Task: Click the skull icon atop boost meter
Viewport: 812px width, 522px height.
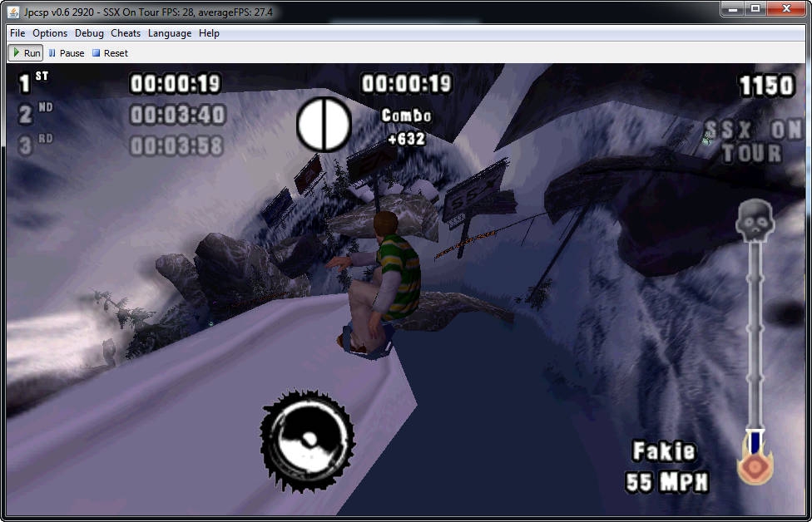Action: click(755, 221)
